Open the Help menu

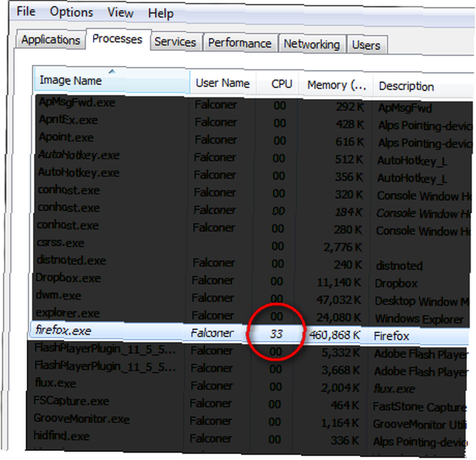[160, 14]
